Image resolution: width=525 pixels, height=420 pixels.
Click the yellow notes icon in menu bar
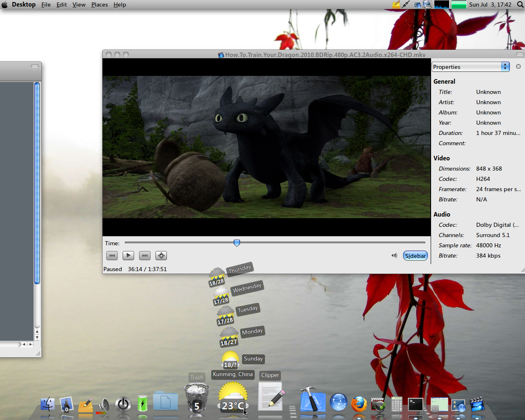click(x=396, y=5)
